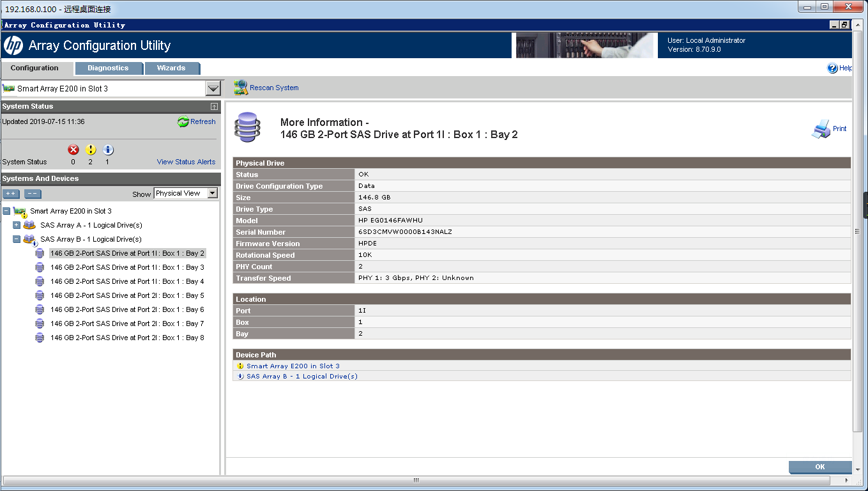Click the blue informational status alert icon
This screenshot has width=868, height=491.
108,150
